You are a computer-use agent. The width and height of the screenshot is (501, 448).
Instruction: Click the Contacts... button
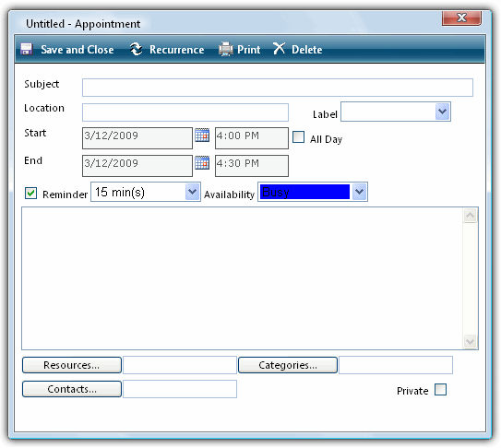(72, 389)
